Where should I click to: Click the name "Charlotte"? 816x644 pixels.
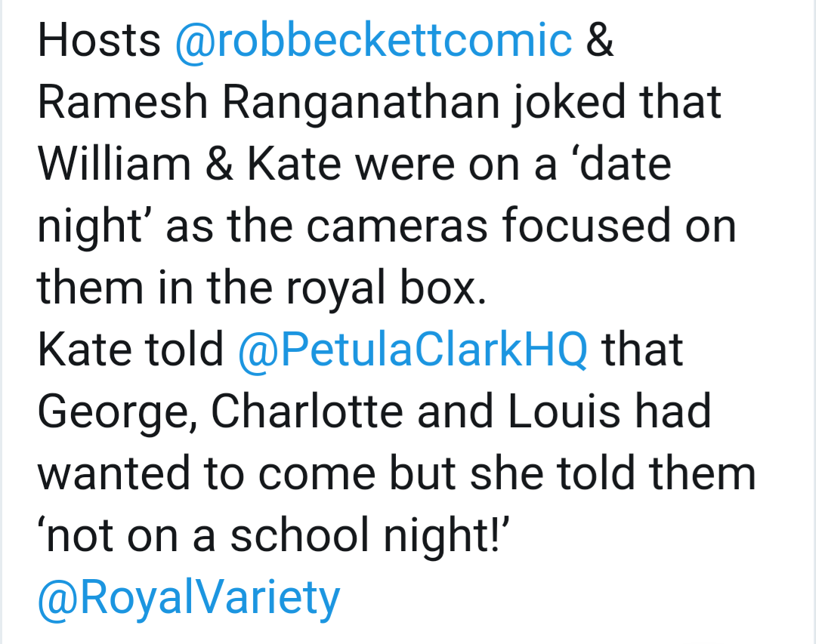click(307, 411)
